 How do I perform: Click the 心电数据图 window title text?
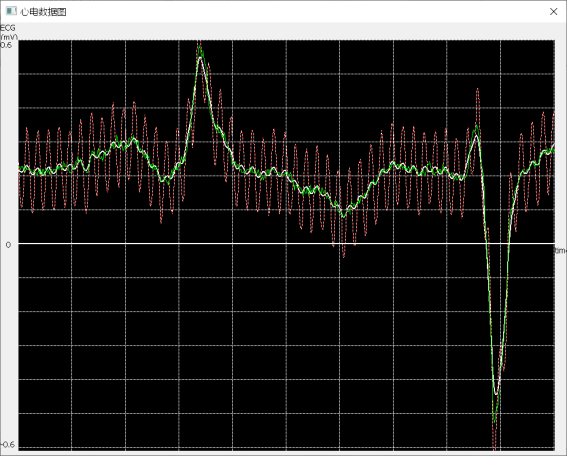pos(43,12)
